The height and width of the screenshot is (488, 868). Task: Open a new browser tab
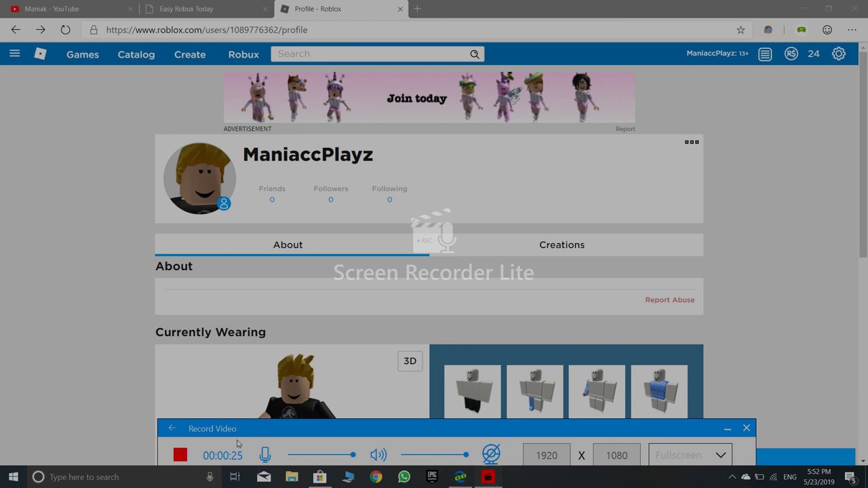click(x=417, y=9)
